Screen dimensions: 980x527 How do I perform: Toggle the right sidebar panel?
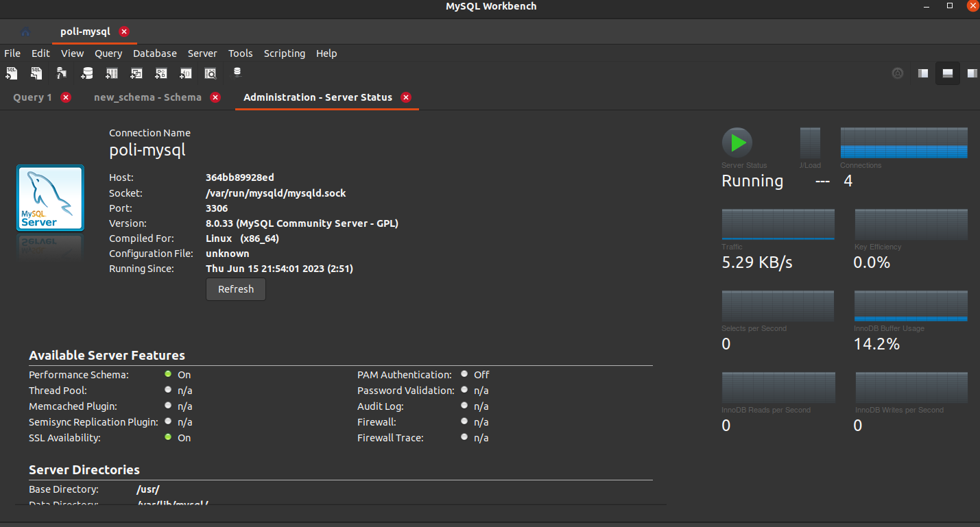pyautogui.click(x=972, y=73)
